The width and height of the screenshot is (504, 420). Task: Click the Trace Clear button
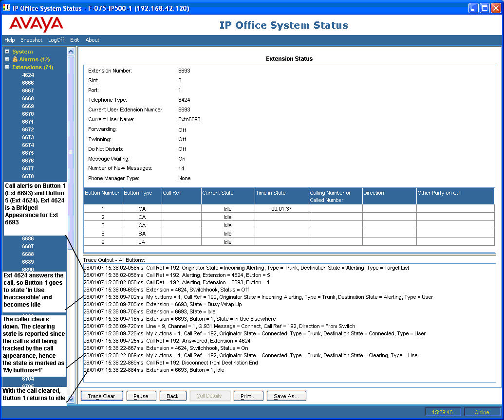point(102,396)
